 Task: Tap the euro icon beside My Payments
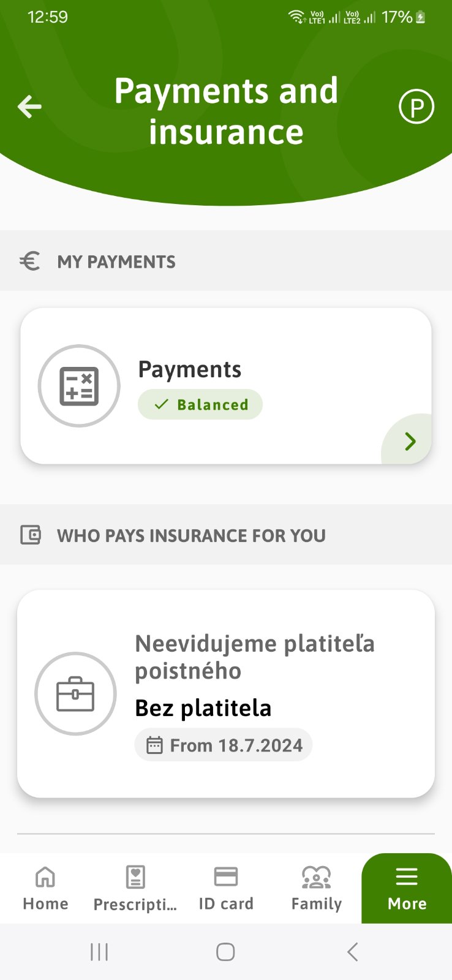click(x=30, y=262)
